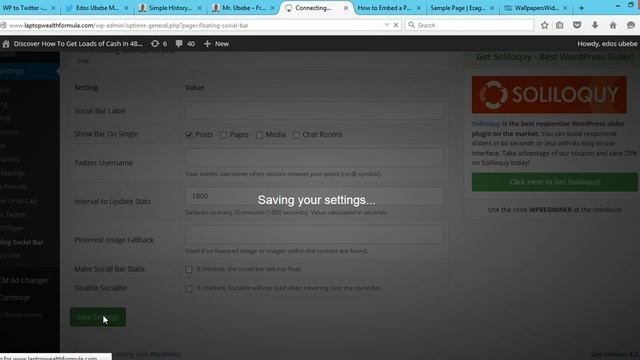
Task: Click the site identity globe icon
Action: pos(3,25)
